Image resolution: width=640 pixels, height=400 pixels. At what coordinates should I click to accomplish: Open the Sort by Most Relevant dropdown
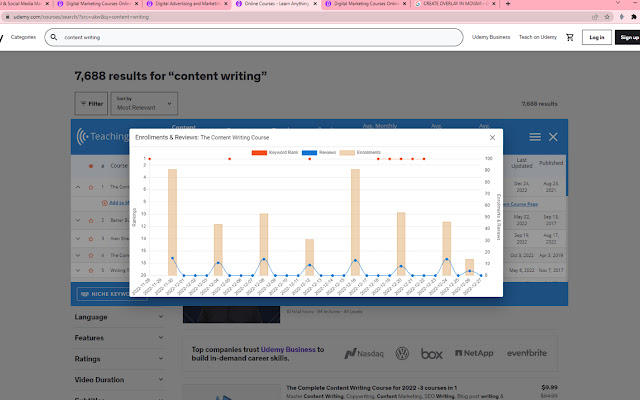[x=145, y=103]
